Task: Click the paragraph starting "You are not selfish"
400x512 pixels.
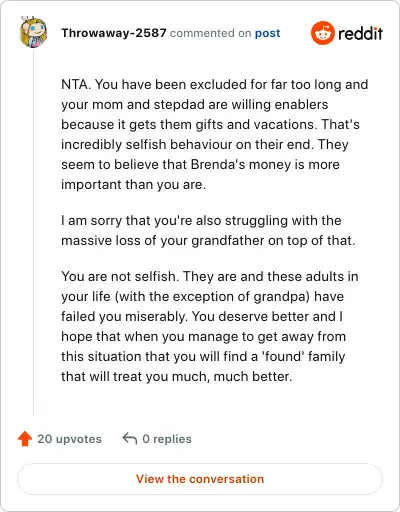Action: (x=210, y=326)
